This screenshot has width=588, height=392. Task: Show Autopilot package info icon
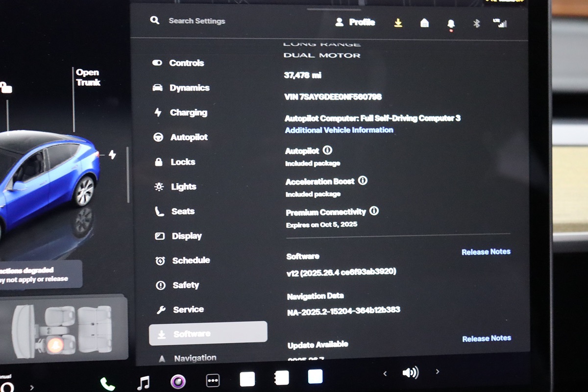(327, 150)
